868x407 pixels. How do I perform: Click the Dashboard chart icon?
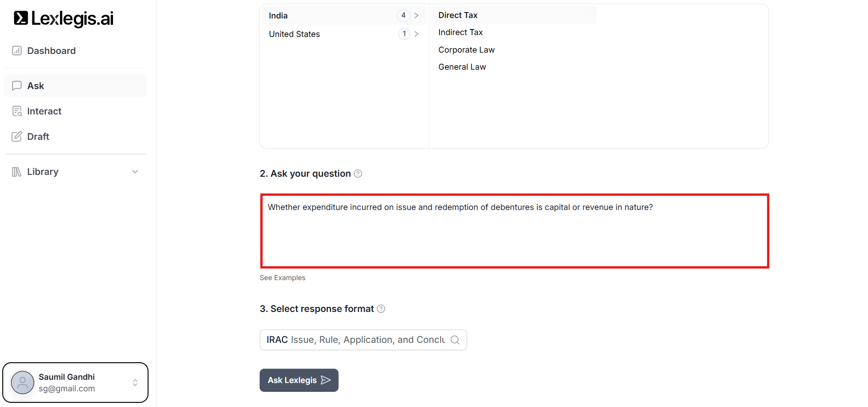coord(17,51)
